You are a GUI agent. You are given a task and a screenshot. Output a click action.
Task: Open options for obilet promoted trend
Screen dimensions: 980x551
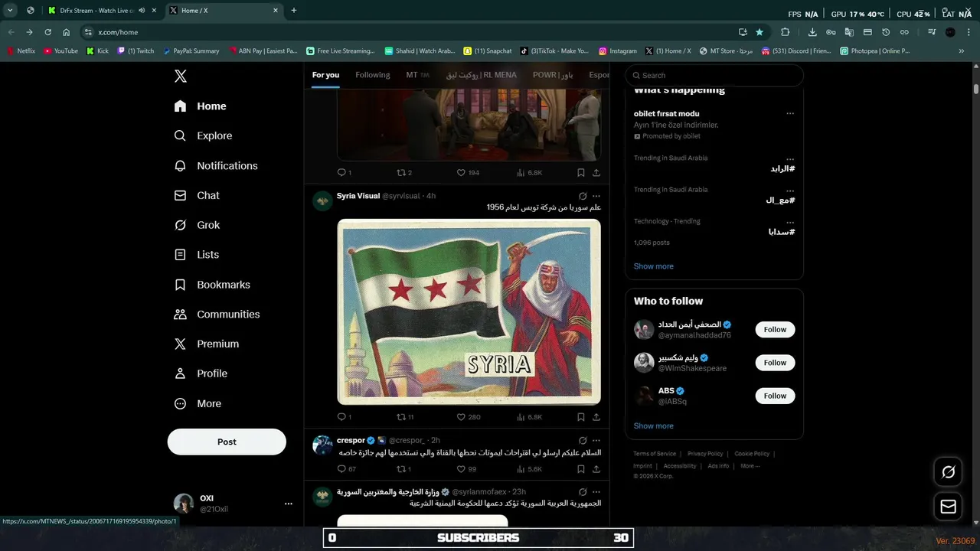pyautogui.click(x=790, y=113)
